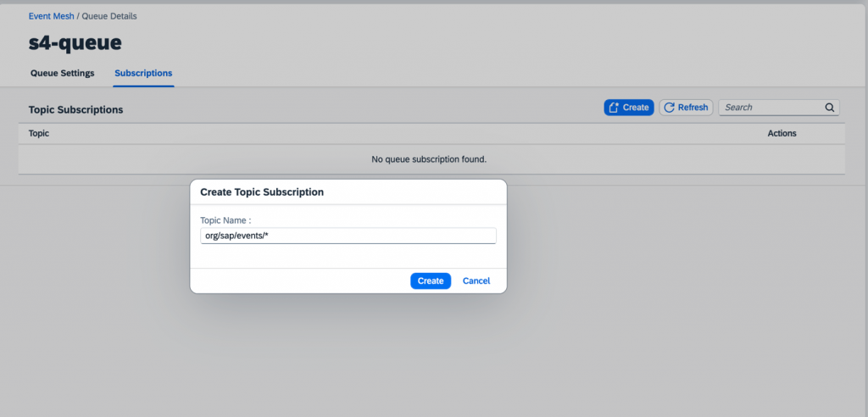Screen dimensions: 868x417
Task: Switch to the Queue Settings tab
Action: [x=63, y=73]
